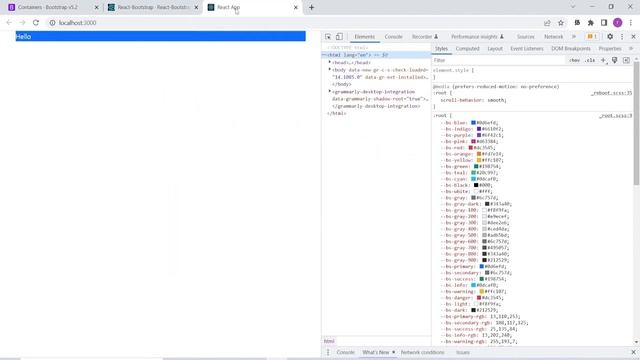Close the Containers Bootstrap tab
Image resolution: width=640 pixels, height=360 pixels.
point(96,7)
